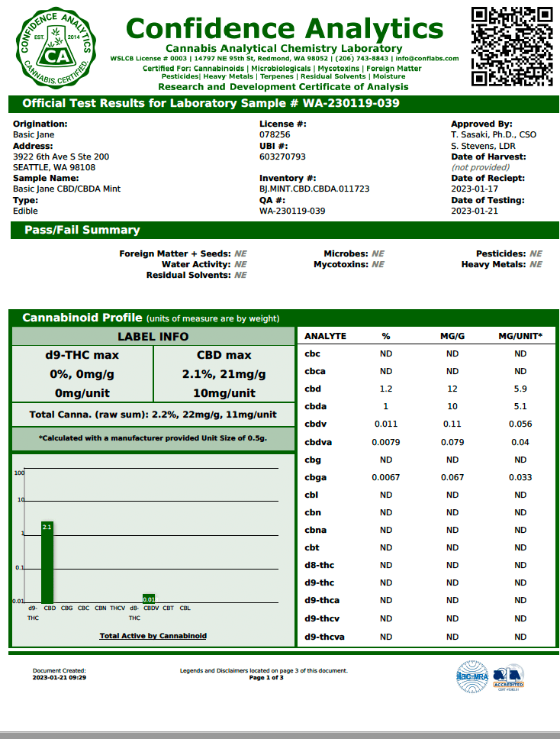Click the Unit Size of 0.5g footnote
Screen dimensions: 560x739
pos(153,438)
